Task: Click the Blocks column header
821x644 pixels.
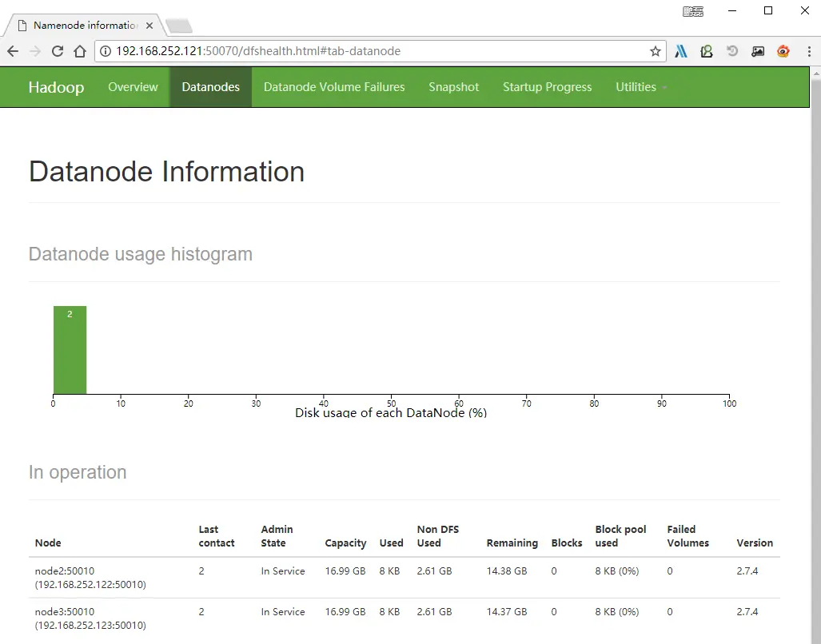Action: pyautogui.click(x=567, y=543)
